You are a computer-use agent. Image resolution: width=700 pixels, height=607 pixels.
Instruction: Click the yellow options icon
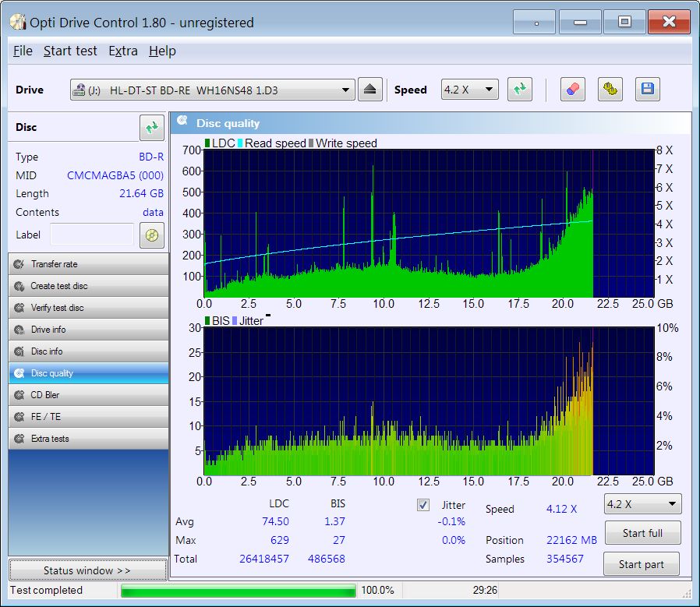(x=610, y=90)
